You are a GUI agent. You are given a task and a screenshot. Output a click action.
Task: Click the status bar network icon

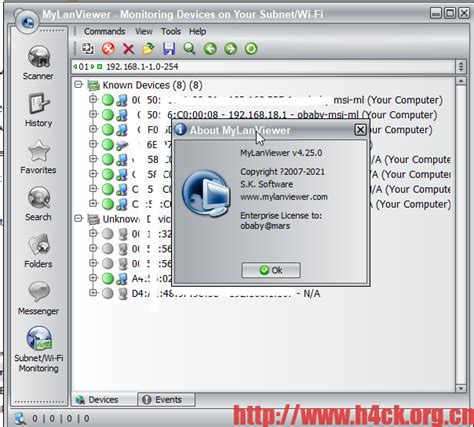click(20, 418)
